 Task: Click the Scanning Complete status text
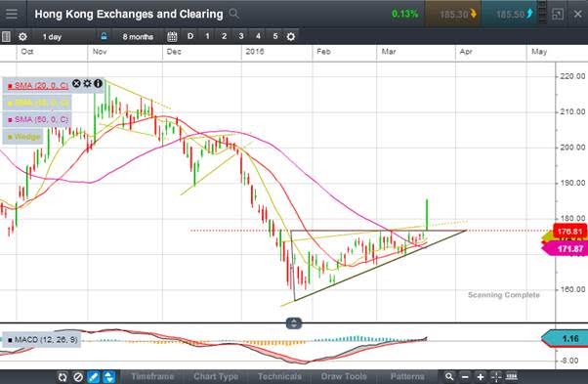pos(504,295)
